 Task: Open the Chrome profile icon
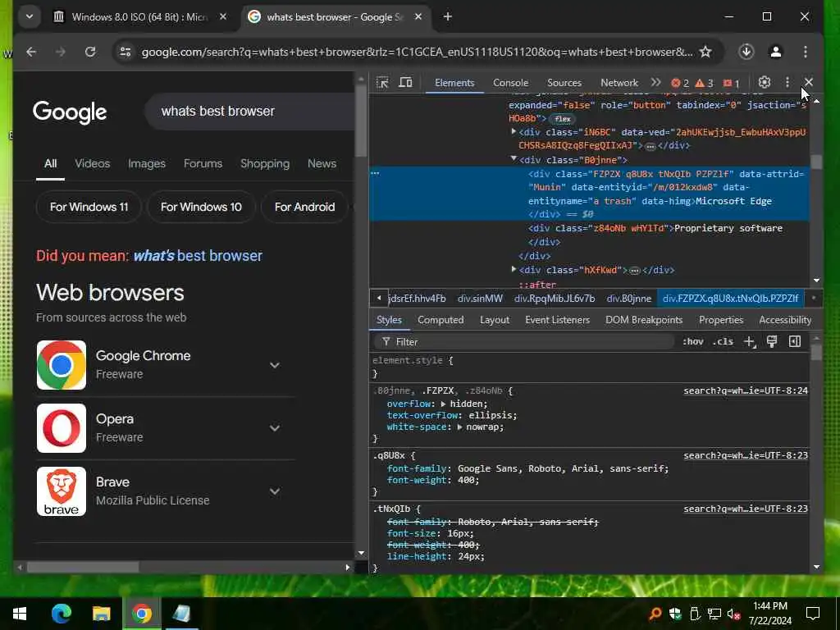776,52
